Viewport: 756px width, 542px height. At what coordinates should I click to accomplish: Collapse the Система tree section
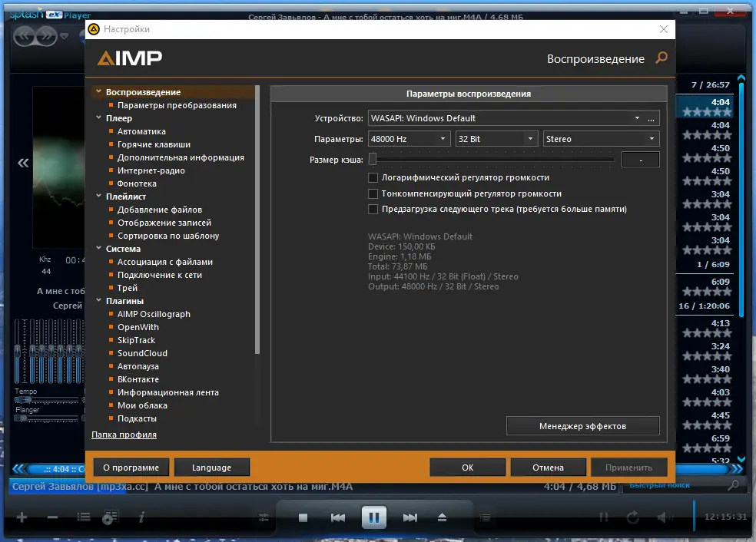pos(98,248)
